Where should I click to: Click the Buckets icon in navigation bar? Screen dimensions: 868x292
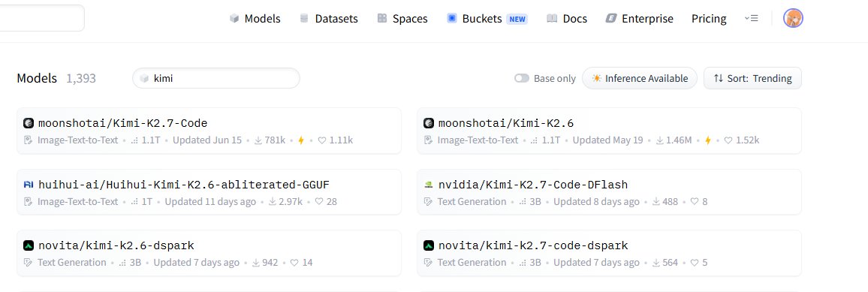[452, 18]
